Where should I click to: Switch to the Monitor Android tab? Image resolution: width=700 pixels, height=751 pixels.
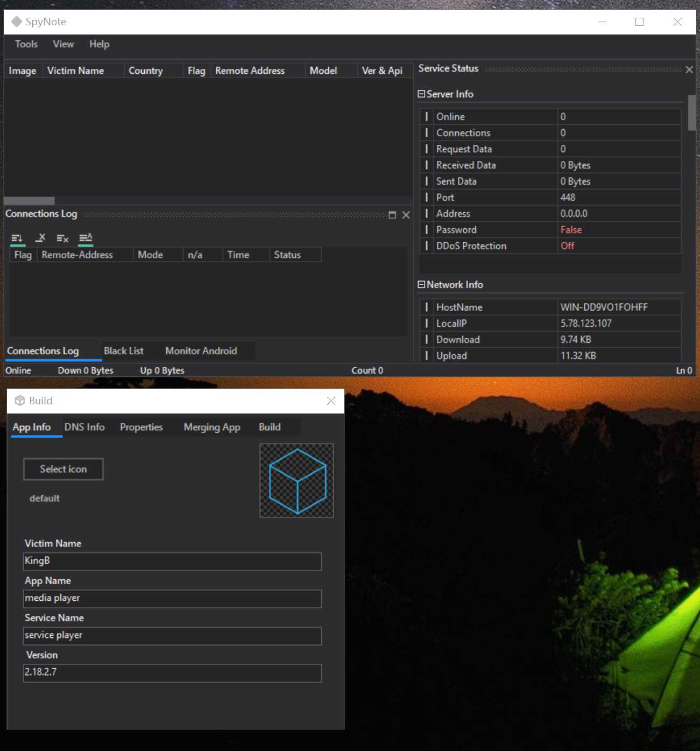201,351
